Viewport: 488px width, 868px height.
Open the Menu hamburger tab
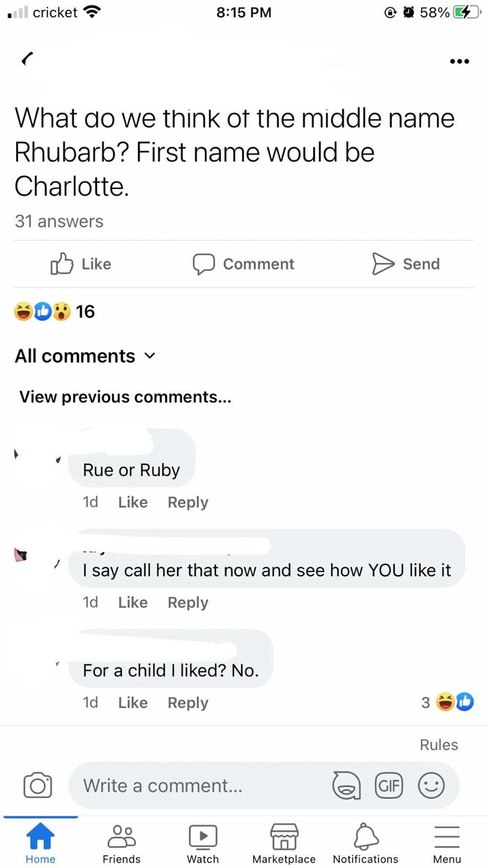pyautogui.click(x=447, y=843)
